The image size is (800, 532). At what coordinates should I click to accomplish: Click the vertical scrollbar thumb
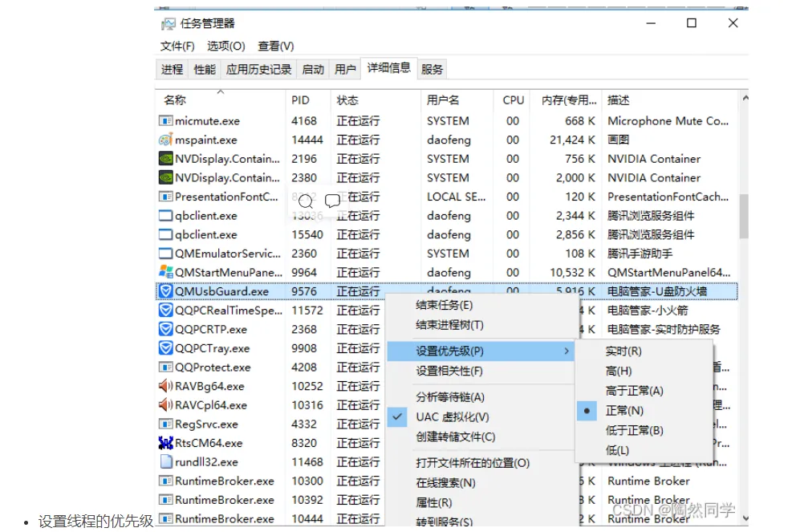pyautogui.click(x=744, y=216)
